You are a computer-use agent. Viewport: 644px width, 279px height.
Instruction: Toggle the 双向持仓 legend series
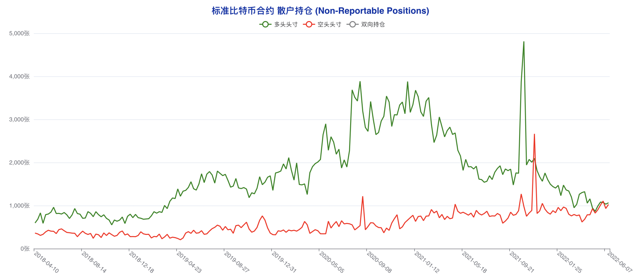click(x=366, y=24)
